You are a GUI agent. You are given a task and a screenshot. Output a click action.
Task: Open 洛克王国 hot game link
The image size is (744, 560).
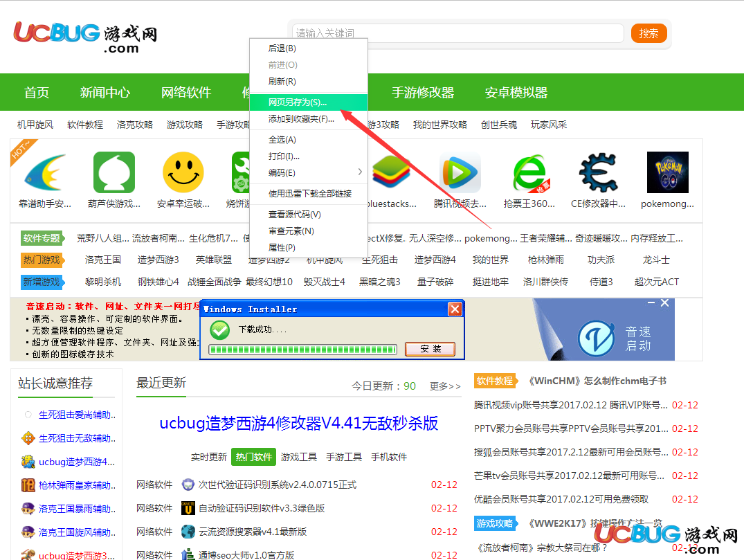103,260
